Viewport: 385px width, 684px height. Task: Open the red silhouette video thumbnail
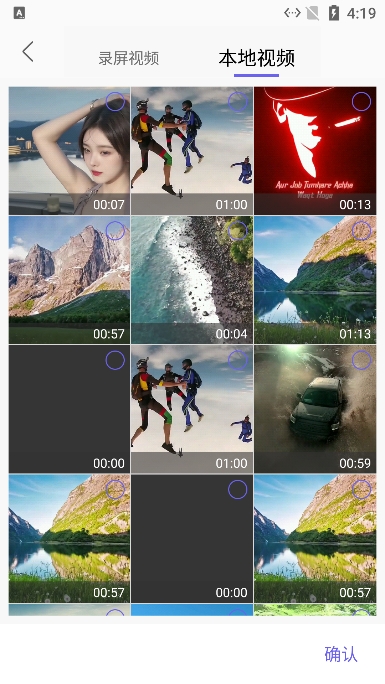pos(315,150)
